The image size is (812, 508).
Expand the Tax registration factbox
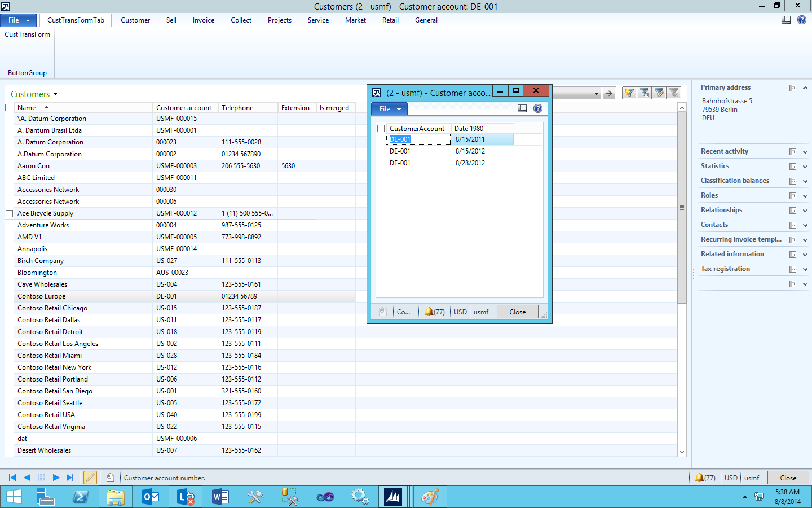805,269
